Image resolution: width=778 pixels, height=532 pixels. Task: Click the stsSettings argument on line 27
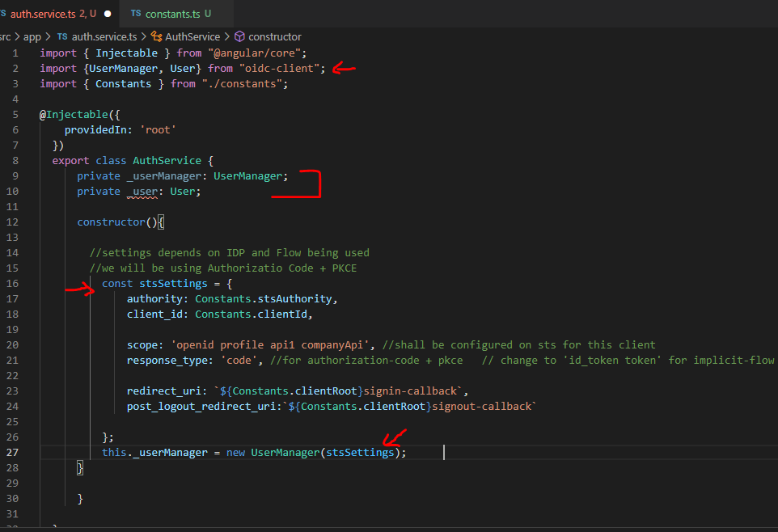click(x=360, y=453)
